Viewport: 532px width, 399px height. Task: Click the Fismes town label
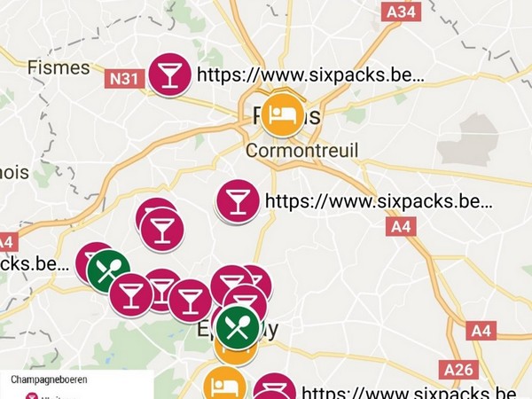click(59, 67)
